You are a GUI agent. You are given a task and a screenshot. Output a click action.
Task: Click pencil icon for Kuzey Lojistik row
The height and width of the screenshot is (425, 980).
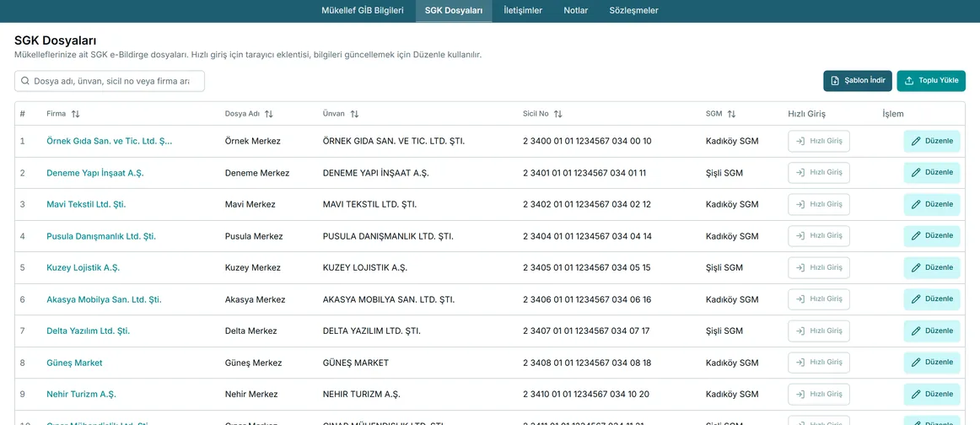[916, 267]
